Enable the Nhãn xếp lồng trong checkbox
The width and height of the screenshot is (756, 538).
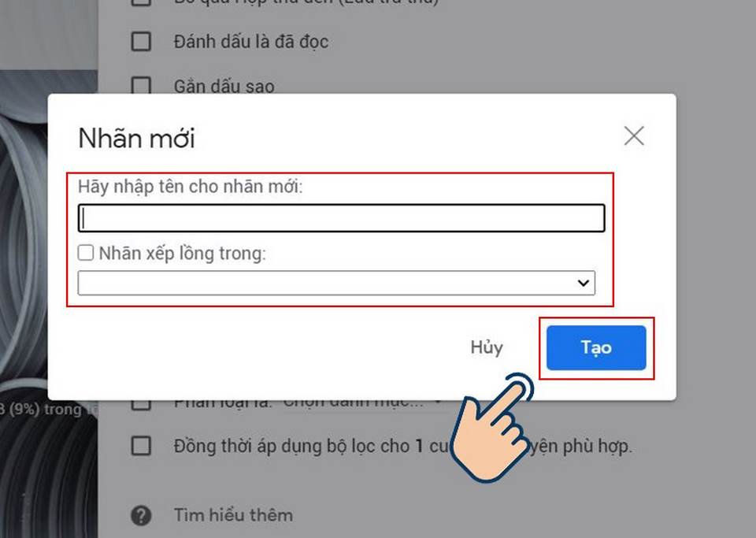click(x=85, y=253)
